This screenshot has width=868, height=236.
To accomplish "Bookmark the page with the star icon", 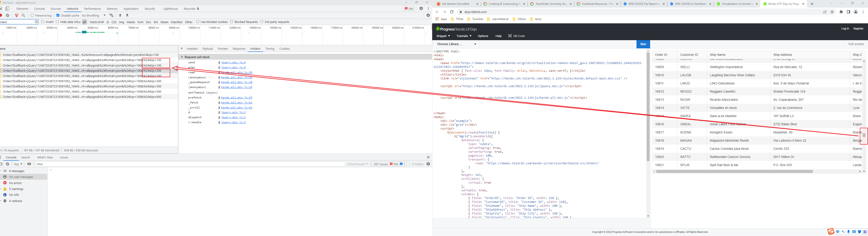I will coord(832,12).
